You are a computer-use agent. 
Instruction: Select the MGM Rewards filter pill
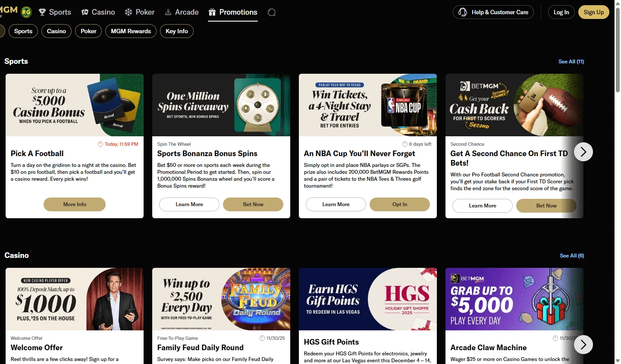tap(131, 31)
